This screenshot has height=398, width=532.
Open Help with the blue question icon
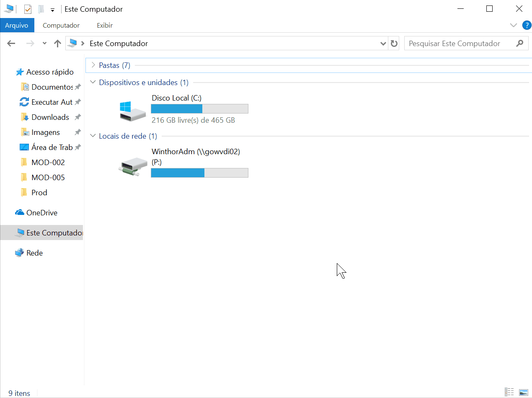tap(527, 25)
